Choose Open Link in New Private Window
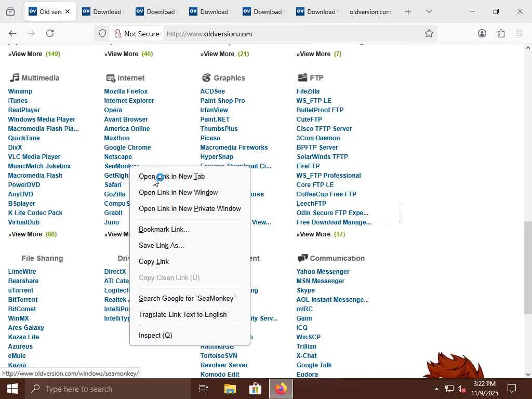532x399 pixels. [x=190, y=209]
